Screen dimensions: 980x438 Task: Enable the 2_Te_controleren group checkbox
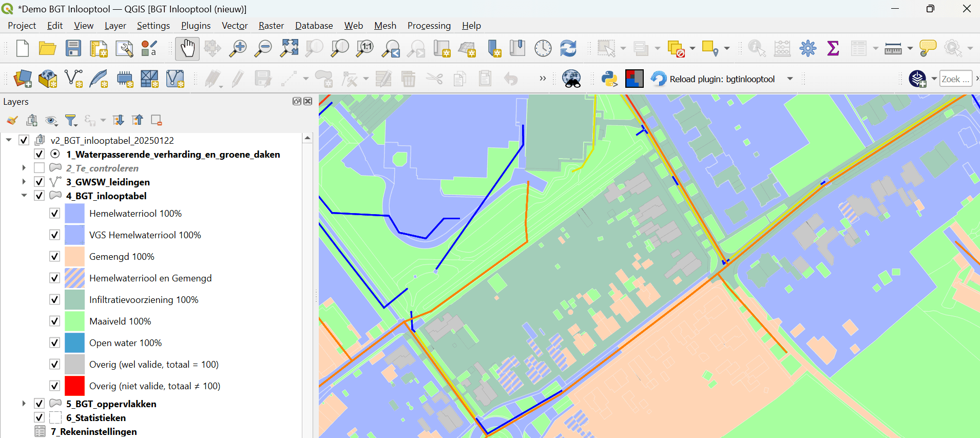(40, 168)
